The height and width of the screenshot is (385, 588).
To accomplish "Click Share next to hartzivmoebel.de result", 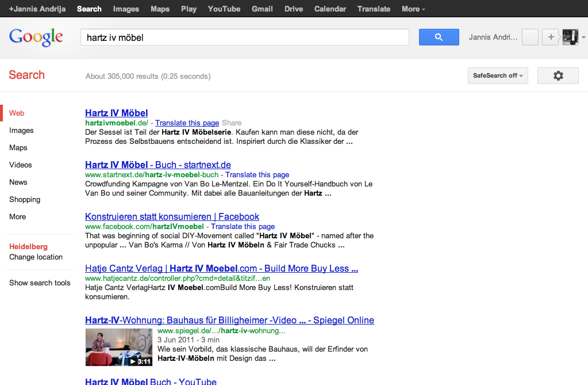I will coord(232,123).
